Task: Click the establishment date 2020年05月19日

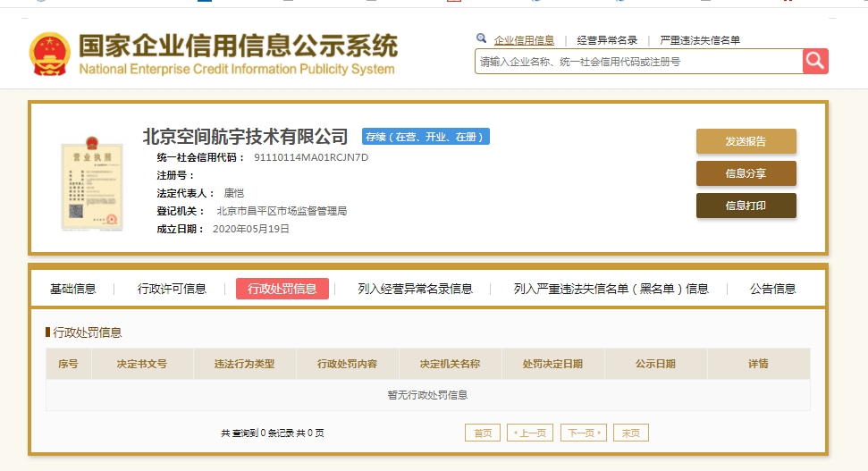Action: (x=251, y=229)
